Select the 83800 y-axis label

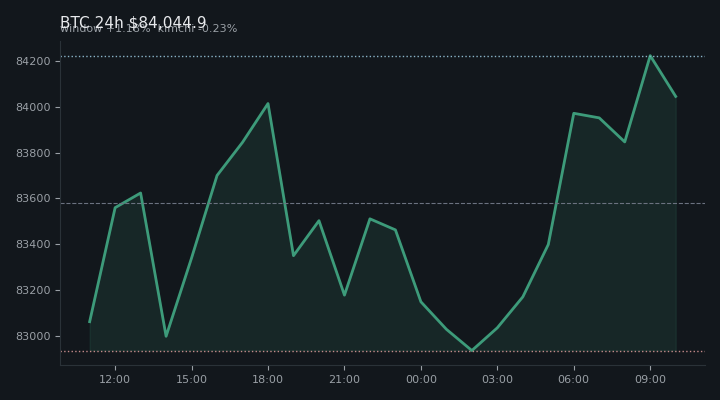click(x=33, y=153)
